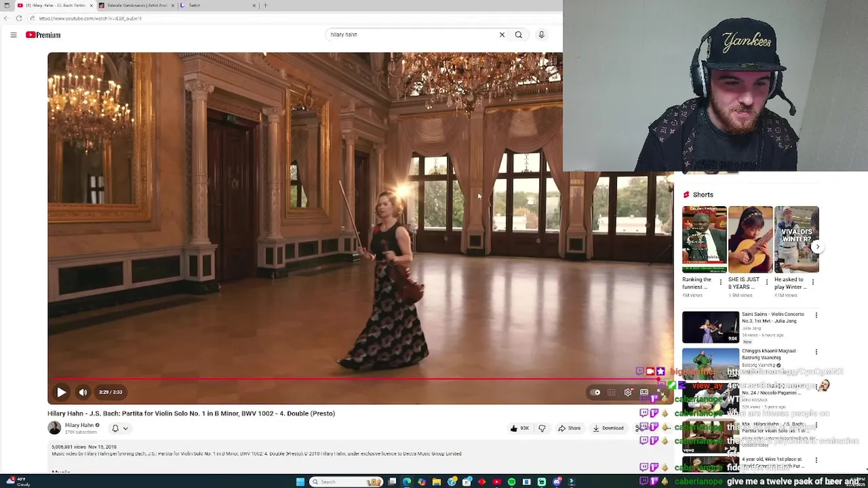Open the browser tab actions menu icon

click(x=7, y=5)
